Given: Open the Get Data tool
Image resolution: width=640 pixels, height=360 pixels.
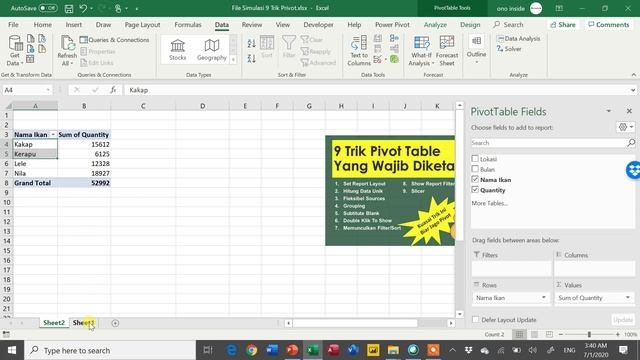Looking at the screenshot, I should (15, 51).
